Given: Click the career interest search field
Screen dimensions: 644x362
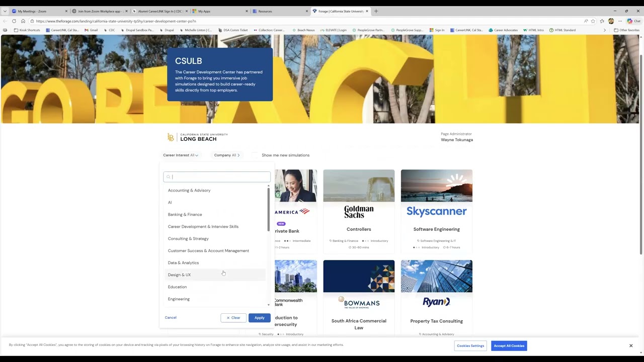Looking at the screenshot, I should pos(217,177).
